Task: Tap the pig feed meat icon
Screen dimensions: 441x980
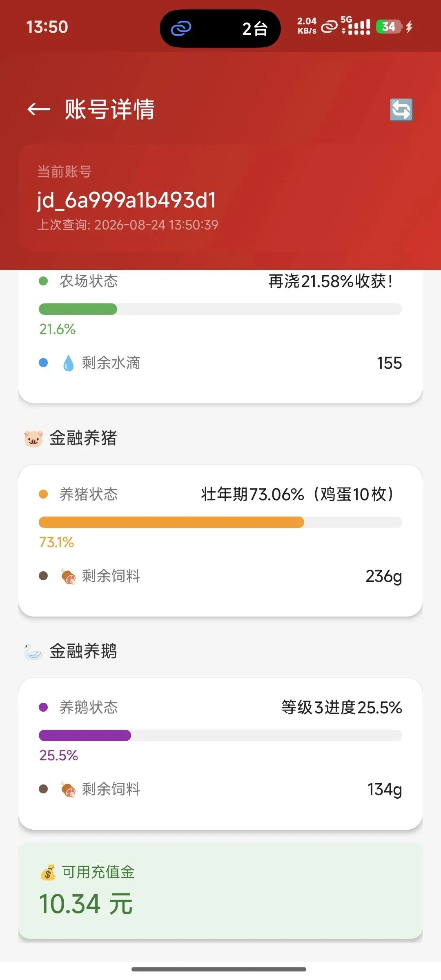Action: pyautogui.click(x=68, y=576)
